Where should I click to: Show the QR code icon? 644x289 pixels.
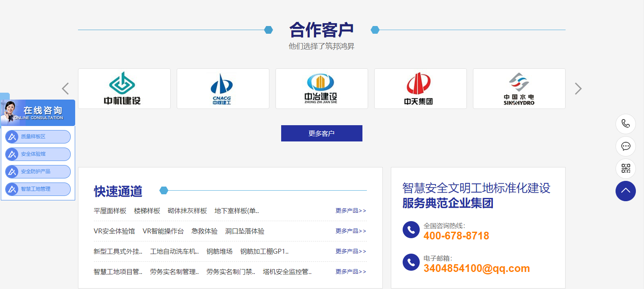[625, 168]
